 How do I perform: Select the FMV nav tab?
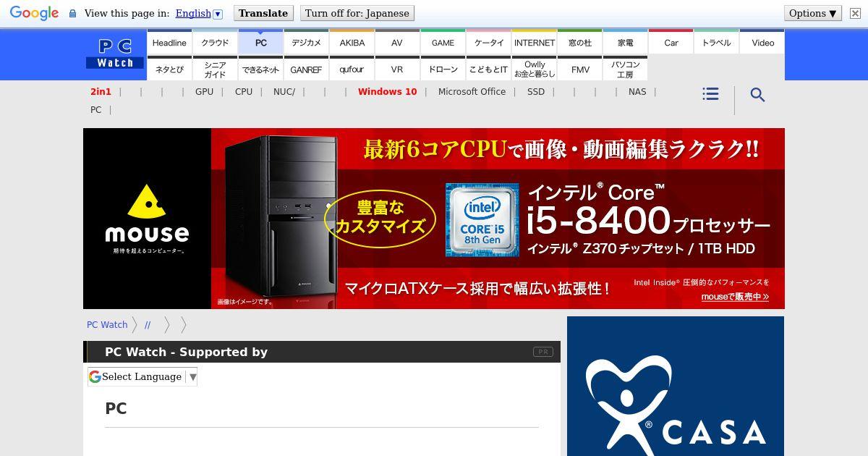click(580, 69)
